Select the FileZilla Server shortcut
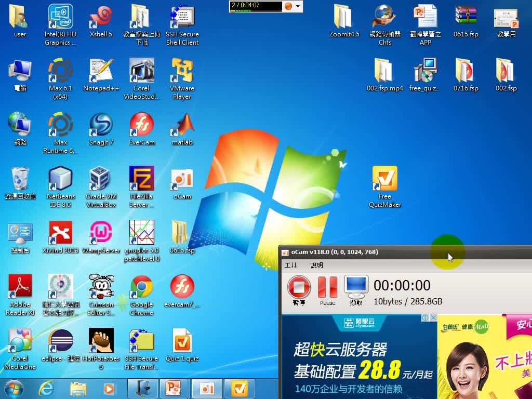 (141, 187)
